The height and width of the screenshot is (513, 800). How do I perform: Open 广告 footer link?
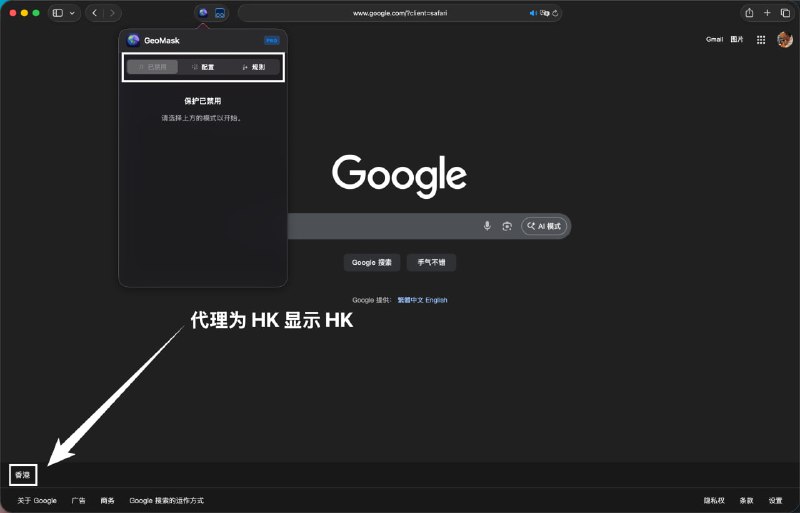79,501
